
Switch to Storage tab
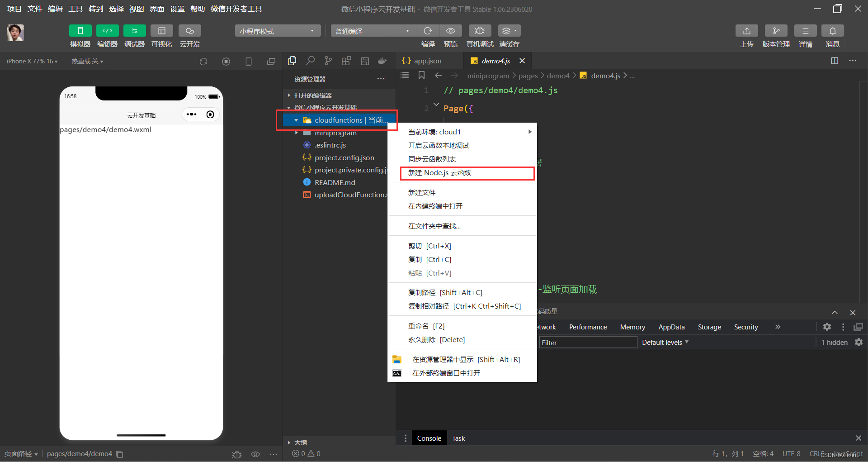[709, 327]
